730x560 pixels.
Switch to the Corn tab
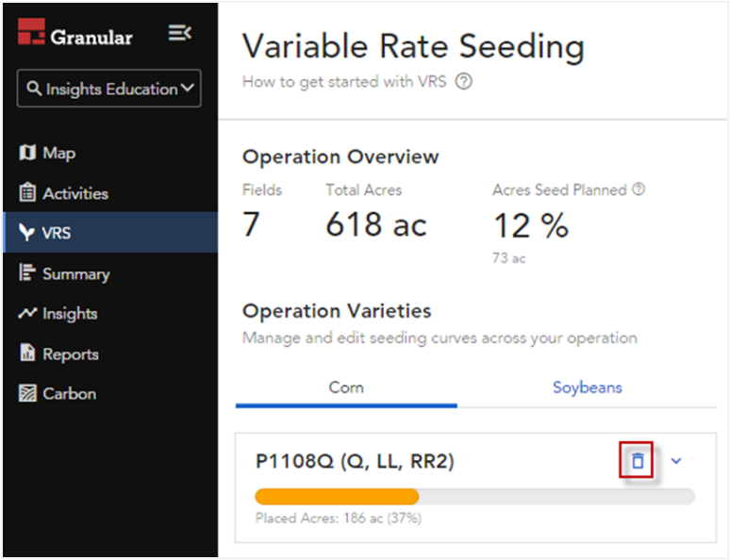[346, 387]
